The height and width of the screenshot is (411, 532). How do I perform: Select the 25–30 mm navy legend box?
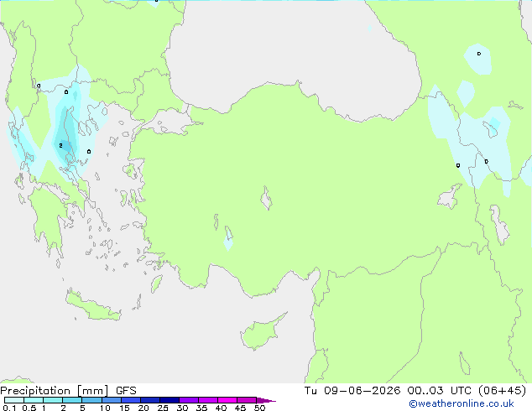tap(169, 400)
